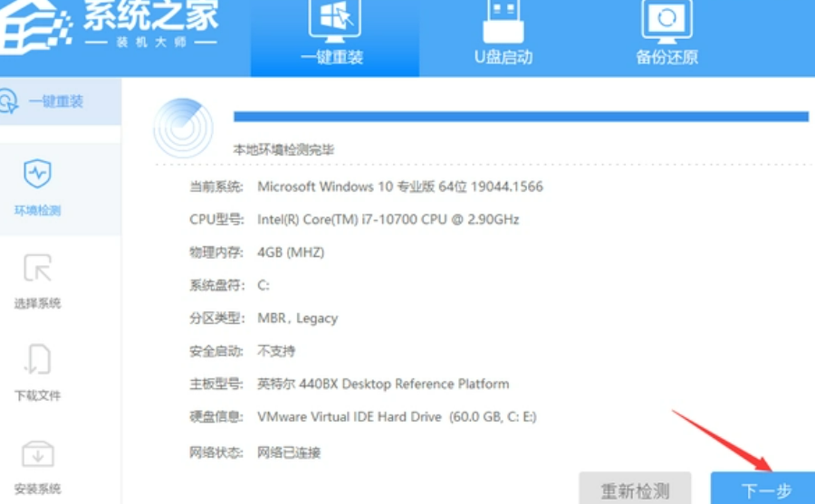Select the 环境检测 heartbeat shield icon

click(37, 173)
